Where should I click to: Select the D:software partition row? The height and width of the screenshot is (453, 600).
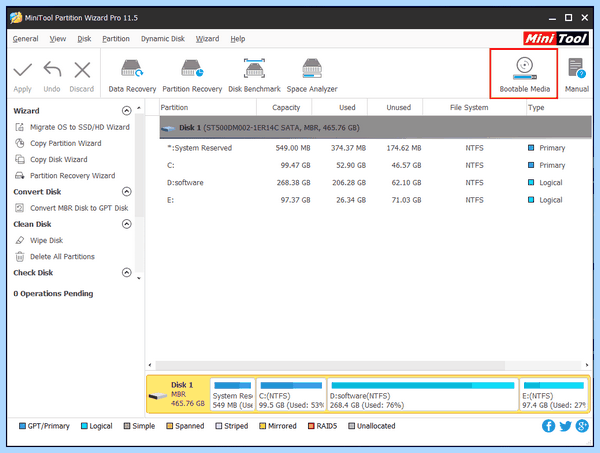tap(375, 183)
